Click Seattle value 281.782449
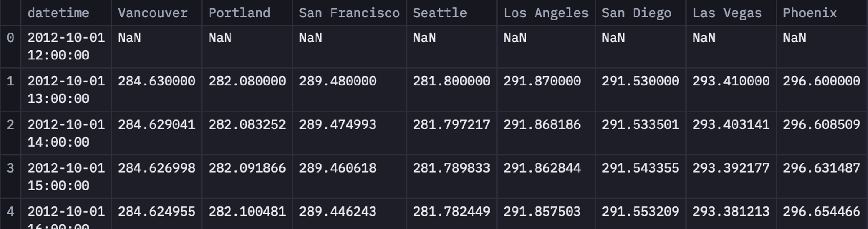Viewport: 868px width, 229px height. (x=451, y=211)
